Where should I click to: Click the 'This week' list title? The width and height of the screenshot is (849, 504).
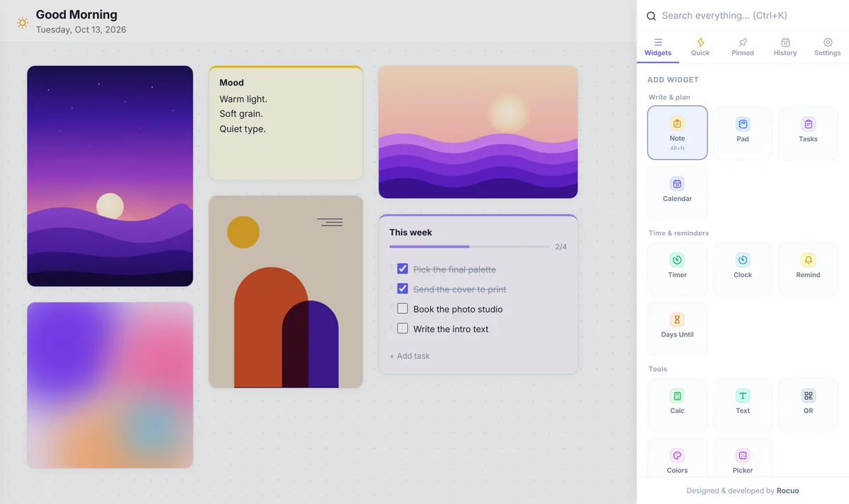pyautogui.click(x=410, y=233)
